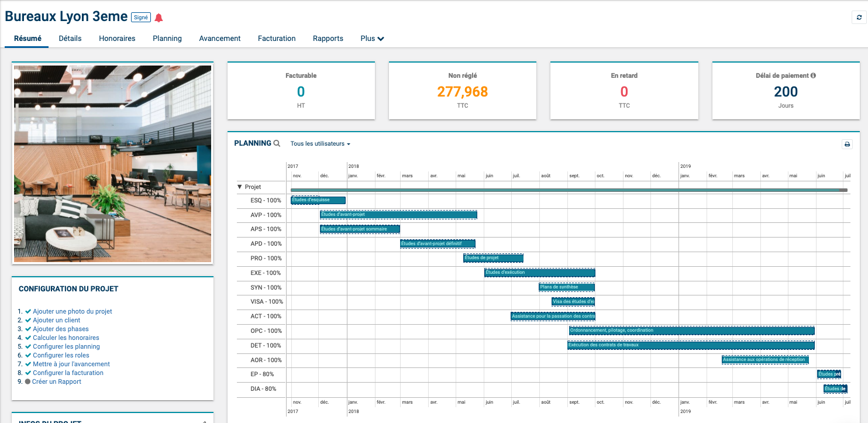Image resolution: width=868 pixels, height=423 pixels.
Task: Click the Configurer les planning link
Action: click(66, 346)
